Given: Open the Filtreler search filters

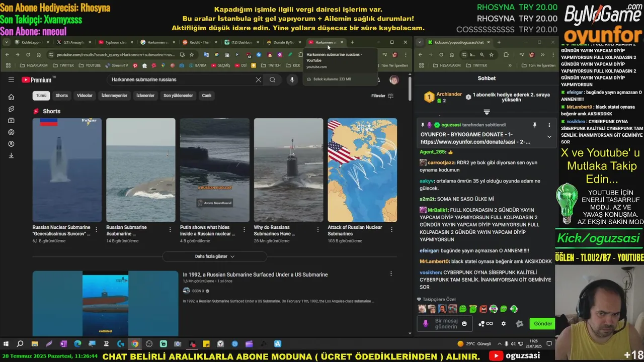Looking at the screenshot, I should click(382, 96).
